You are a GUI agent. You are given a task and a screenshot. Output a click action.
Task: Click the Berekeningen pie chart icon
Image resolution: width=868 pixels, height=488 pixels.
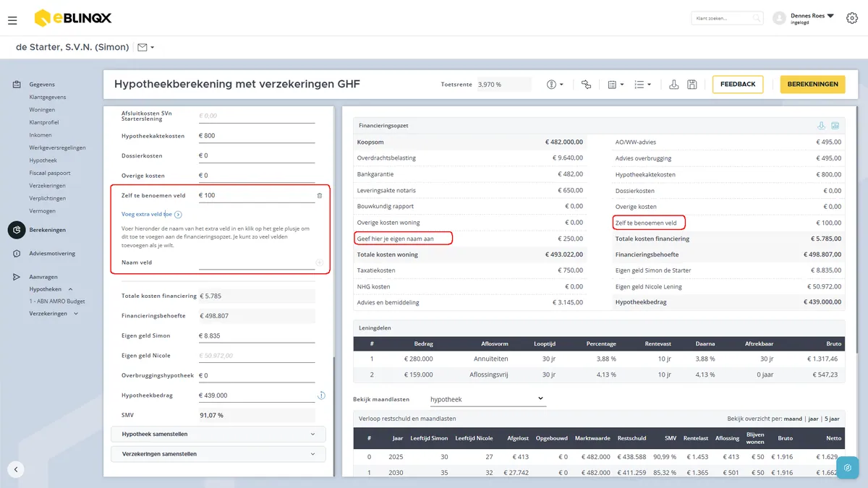point(16,230)
